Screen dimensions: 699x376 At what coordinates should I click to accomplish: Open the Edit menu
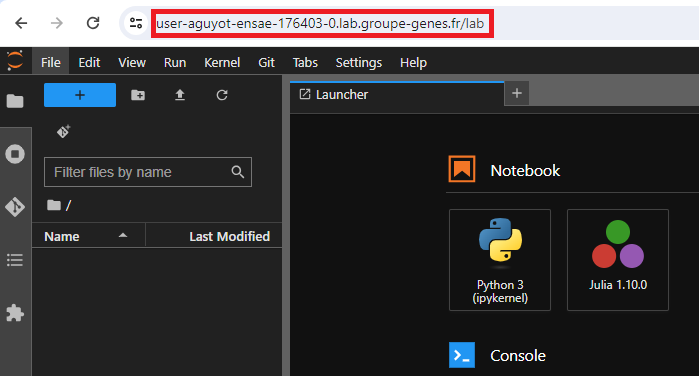(x=89, y=62)
